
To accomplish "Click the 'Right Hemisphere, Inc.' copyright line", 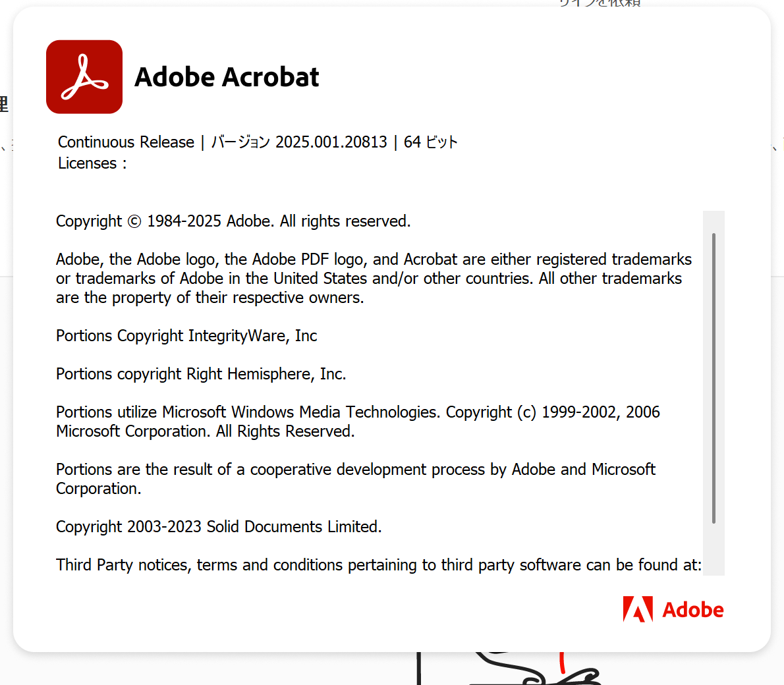I will coord(201,374).
